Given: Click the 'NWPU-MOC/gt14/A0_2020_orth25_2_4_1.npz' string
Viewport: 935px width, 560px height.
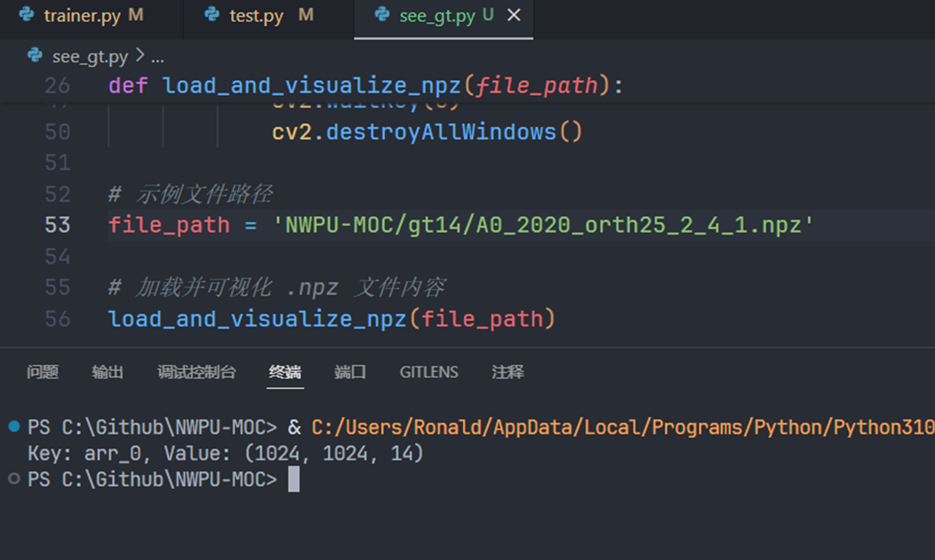Looking at the screenshot, I should tap(543, 225).
